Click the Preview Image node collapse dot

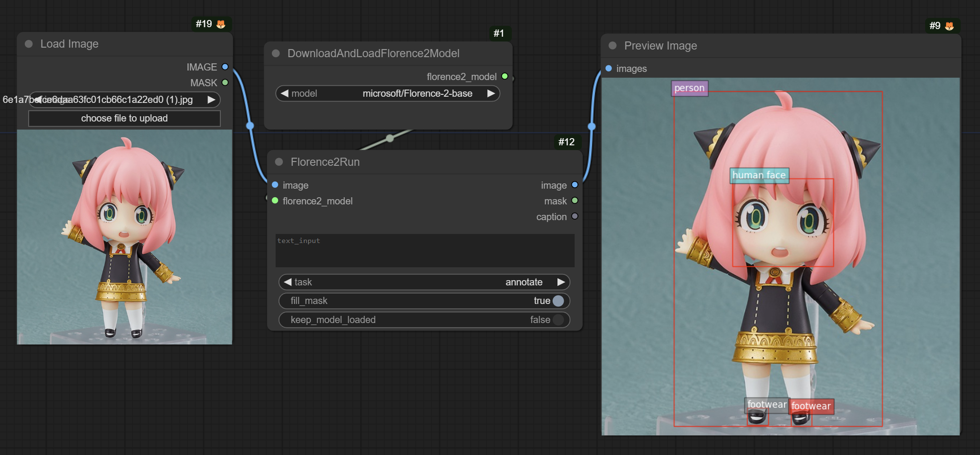[613, 46]
